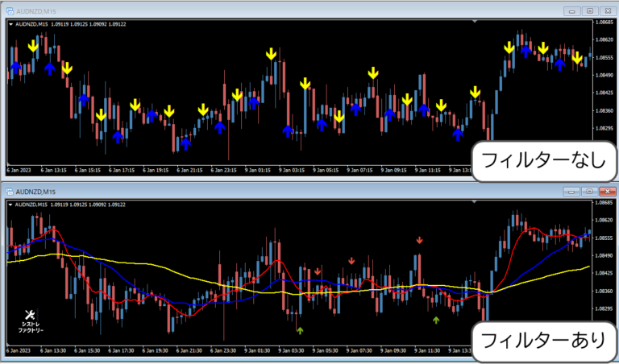The height and width of the screenshot is (364, 619).
Task: Close the upper AUDNZD,M15 chart window
Action: point(607,10)
